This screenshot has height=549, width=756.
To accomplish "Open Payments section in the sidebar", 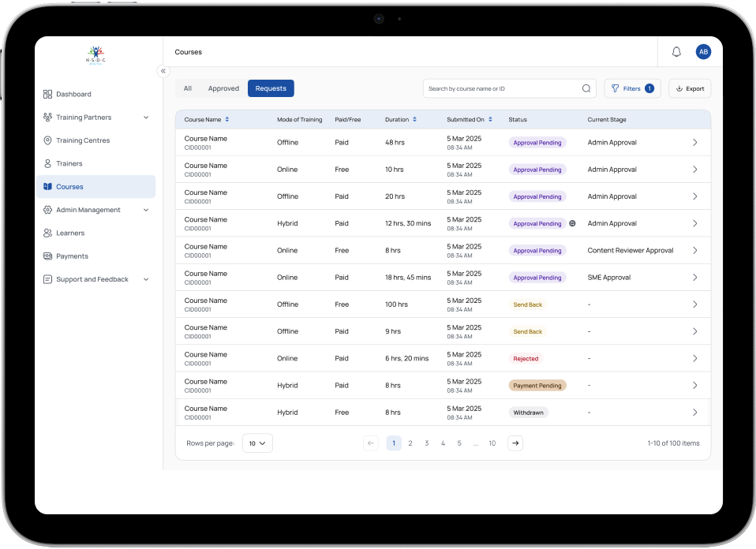I will [72, 256].
